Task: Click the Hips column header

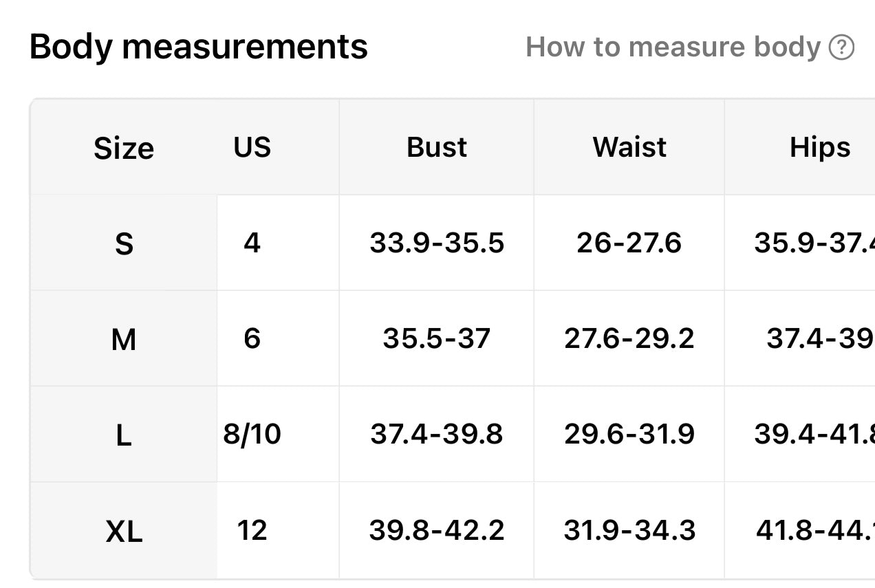Action: (x=819, y=147)
